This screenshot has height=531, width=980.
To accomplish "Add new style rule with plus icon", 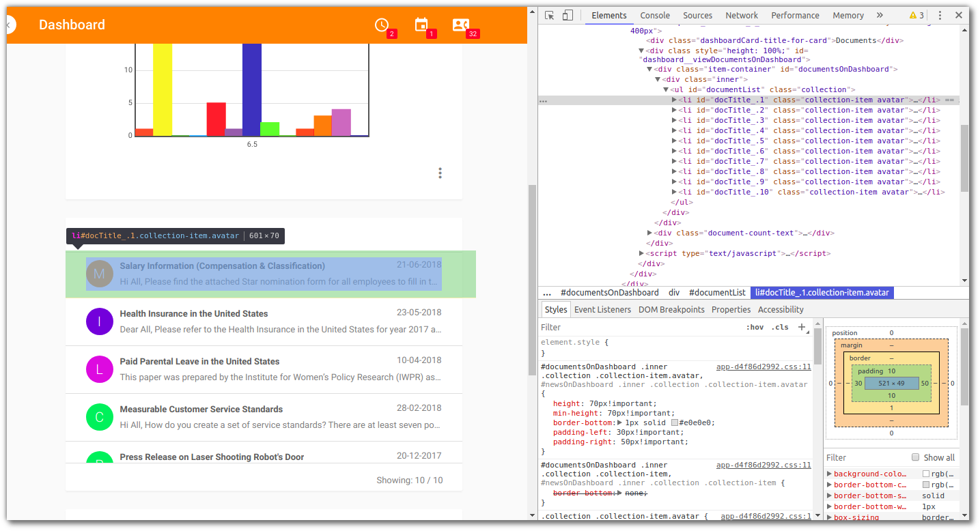I will 802,327.
